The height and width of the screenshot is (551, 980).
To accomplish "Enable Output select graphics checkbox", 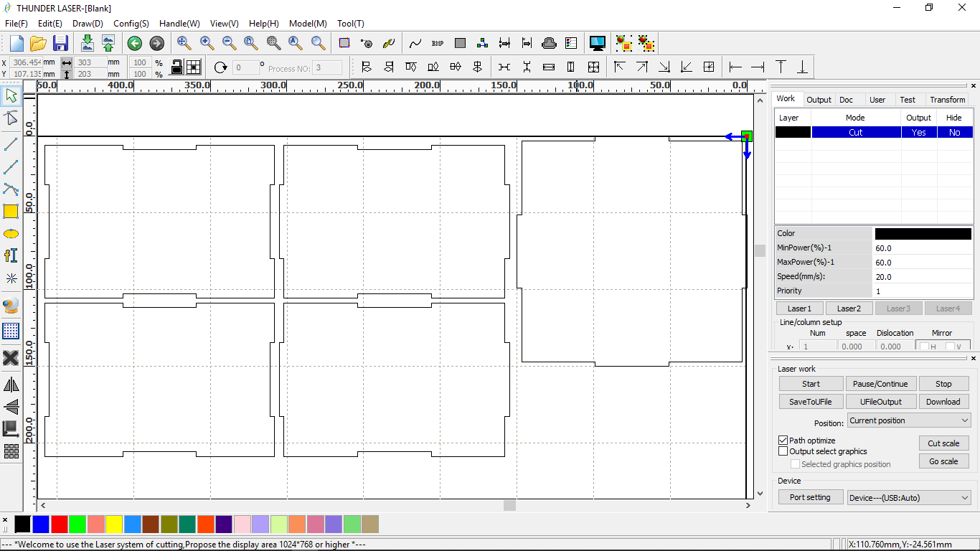I will (783, 451).
